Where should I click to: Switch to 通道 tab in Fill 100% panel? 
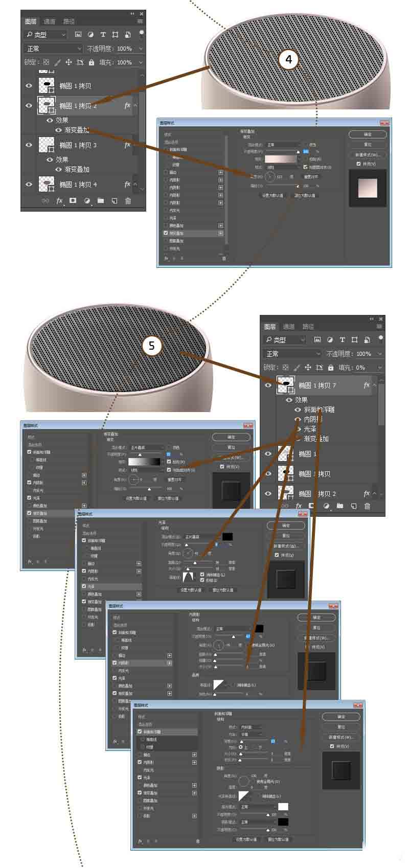50,21
